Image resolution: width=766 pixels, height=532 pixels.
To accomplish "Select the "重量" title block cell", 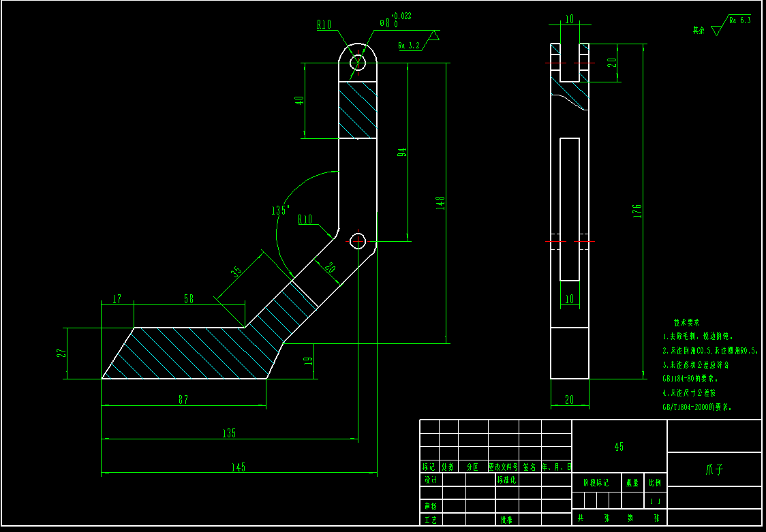I will click(x=632, y=483).
